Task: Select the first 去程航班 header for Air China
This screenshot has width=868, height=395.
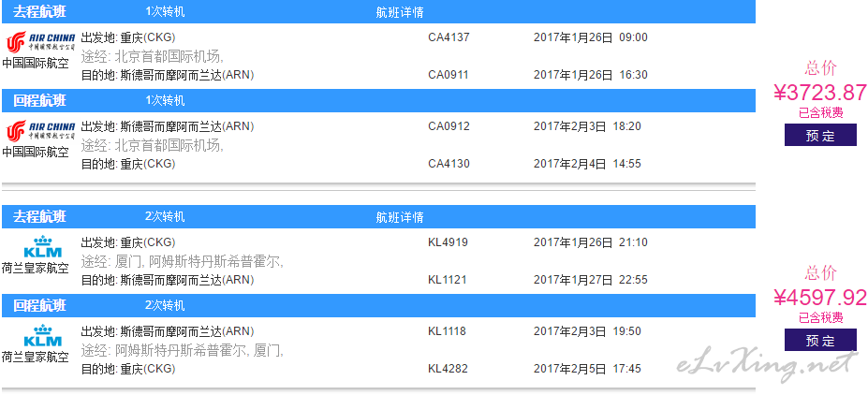Action: coord(39,11)
